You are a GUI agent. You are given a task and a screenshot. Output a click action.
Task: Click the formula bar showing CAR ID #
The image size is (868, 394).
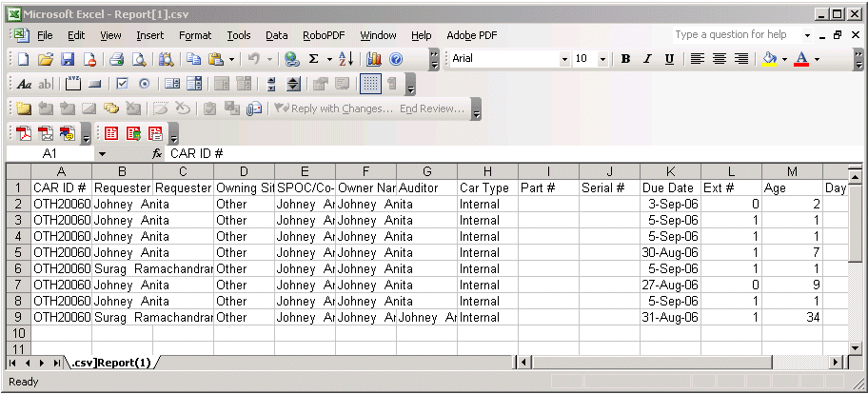tap(515, 154)
